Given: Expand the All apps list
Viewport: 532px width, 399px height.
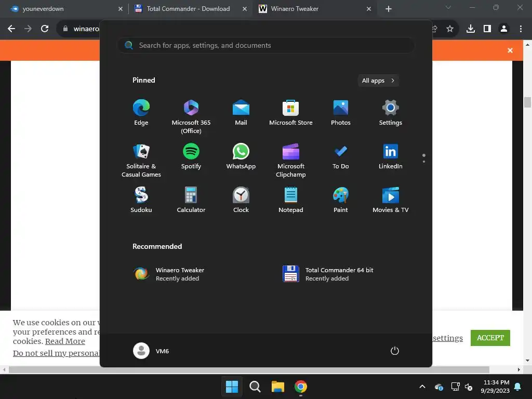Looking at the screenshot, I should click(x=378, y=81).
